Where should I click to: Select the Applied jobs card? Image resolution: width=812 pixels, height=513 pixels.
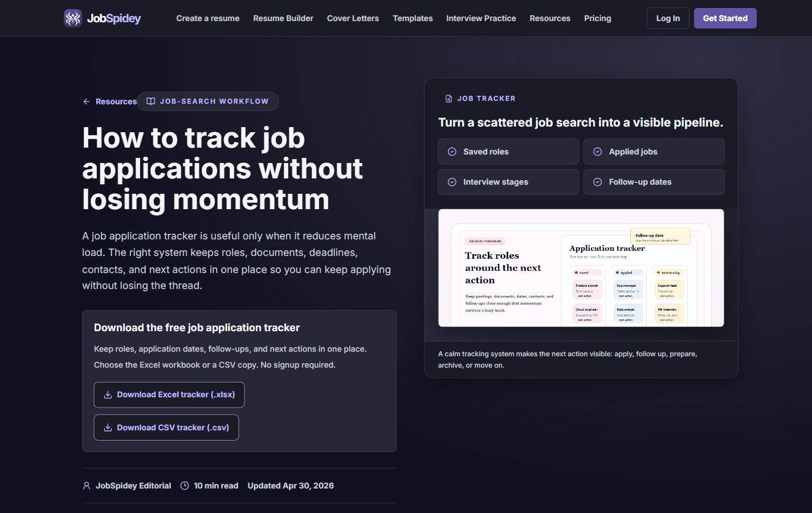coord(654,152)
